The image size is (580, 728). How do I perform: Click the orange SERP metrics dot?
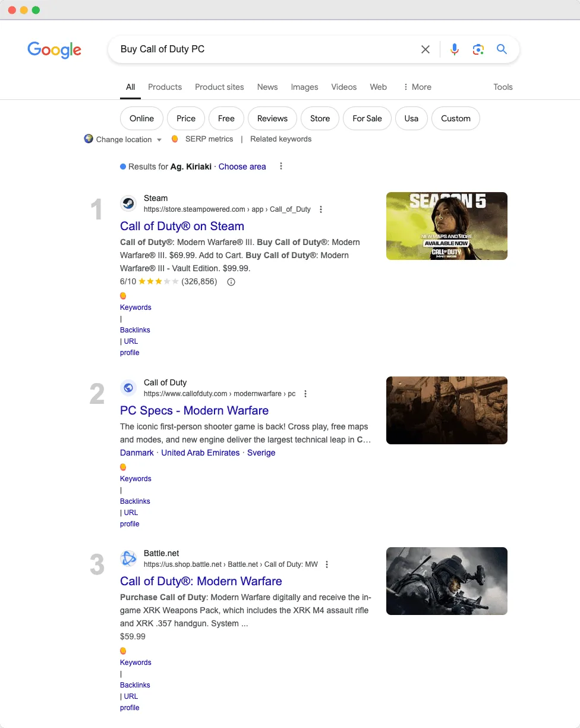tap(175, 138)
